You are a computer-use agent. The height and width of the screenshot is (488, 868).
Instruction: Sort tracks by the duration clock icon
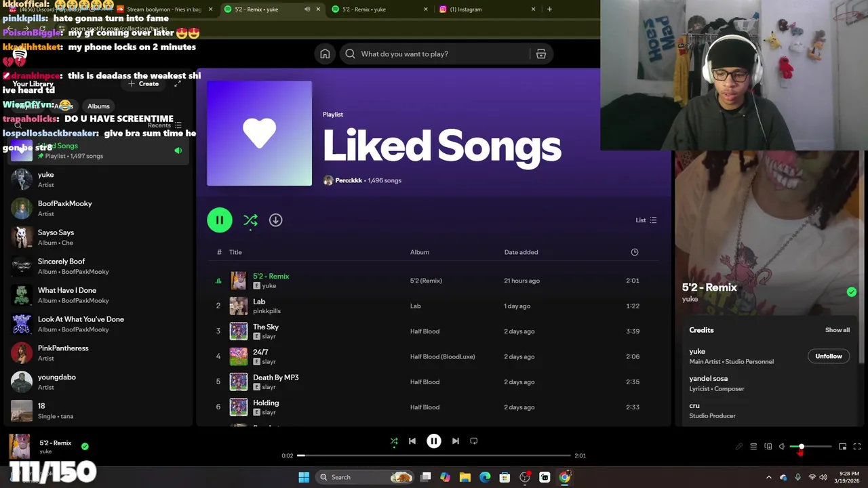point(635,252)
